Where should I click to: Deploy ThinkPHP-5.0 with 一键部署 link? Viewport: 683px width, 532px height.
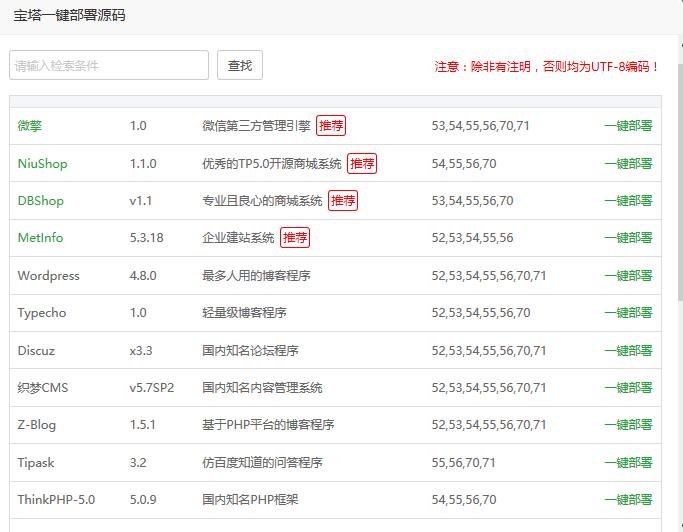point(628,500)
